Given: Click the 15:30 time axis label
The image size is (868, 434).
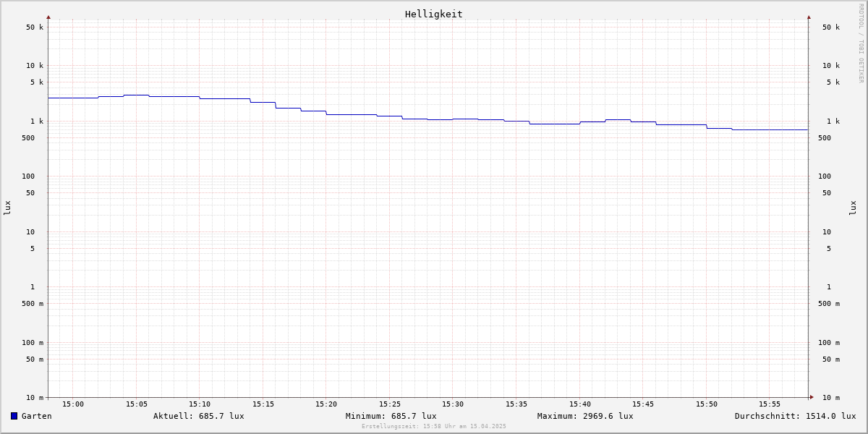Looking at the screenshot, I should [453, 404].
